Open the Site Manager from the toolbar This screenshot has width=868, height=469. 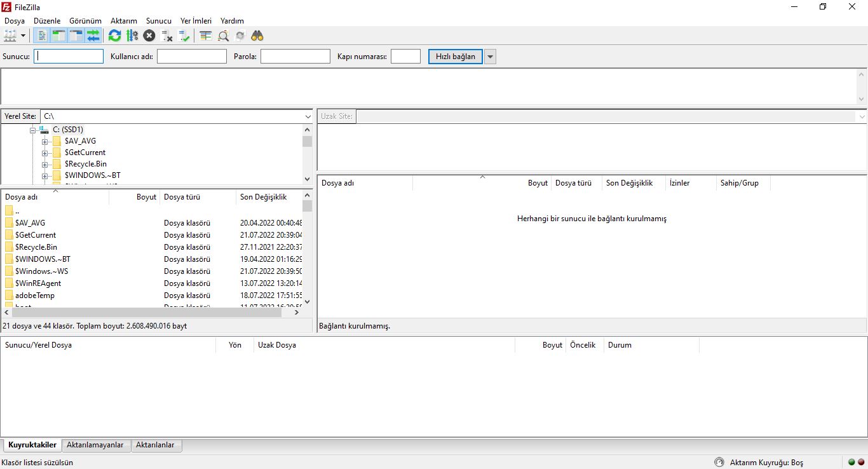click(x=10, y=36)
